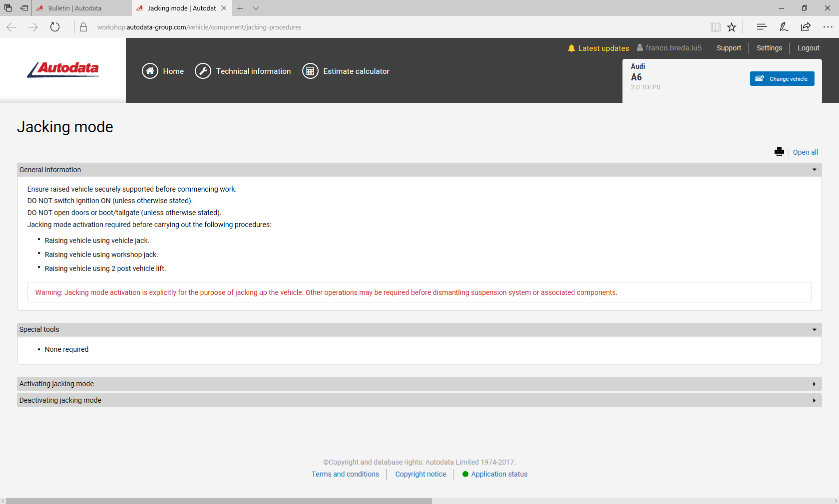Show tab previews chevron
The height and width of the screenshot is (504, 839).
coord(256,8)
